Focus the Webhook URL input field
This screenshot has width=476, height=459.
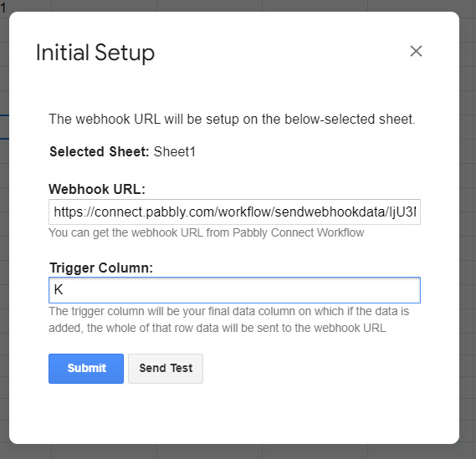[x=234, y=212]
